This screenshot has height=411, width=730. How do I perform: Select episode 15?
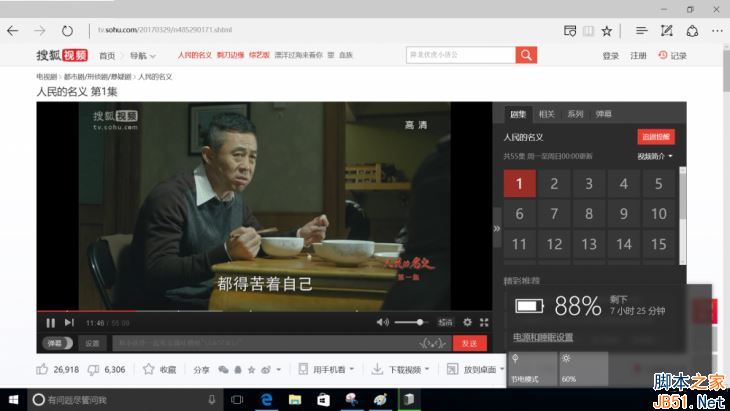(658, 244)
